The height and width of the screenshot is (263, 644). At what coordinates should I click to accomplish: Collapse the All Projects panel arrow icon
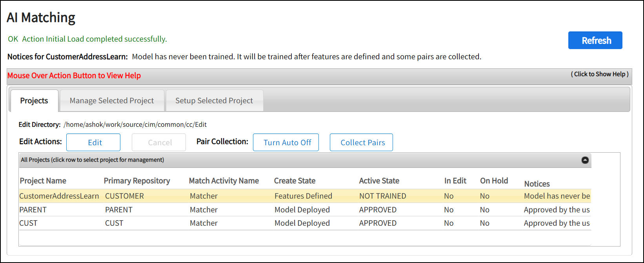(585, 160)
